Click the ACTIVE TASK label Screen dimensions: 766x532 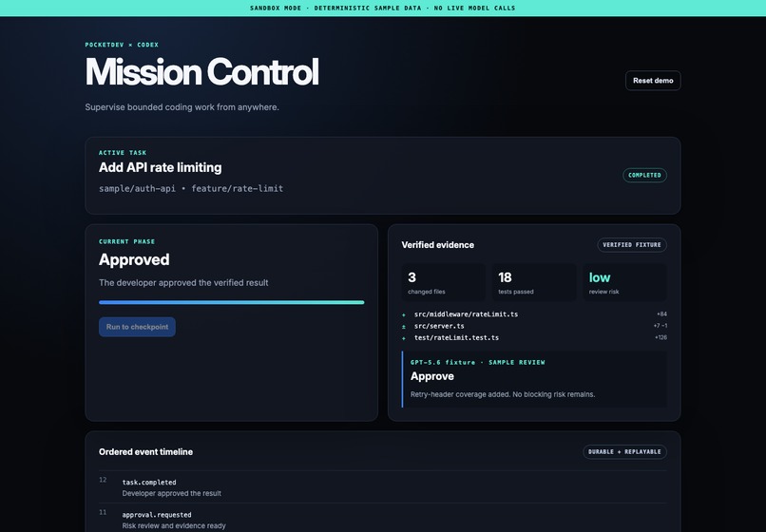click(123, 153)
